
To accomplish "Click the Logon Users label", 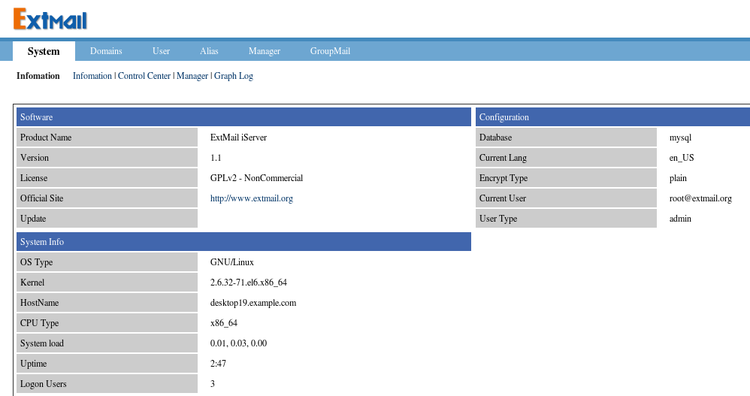I will (107, 384).
